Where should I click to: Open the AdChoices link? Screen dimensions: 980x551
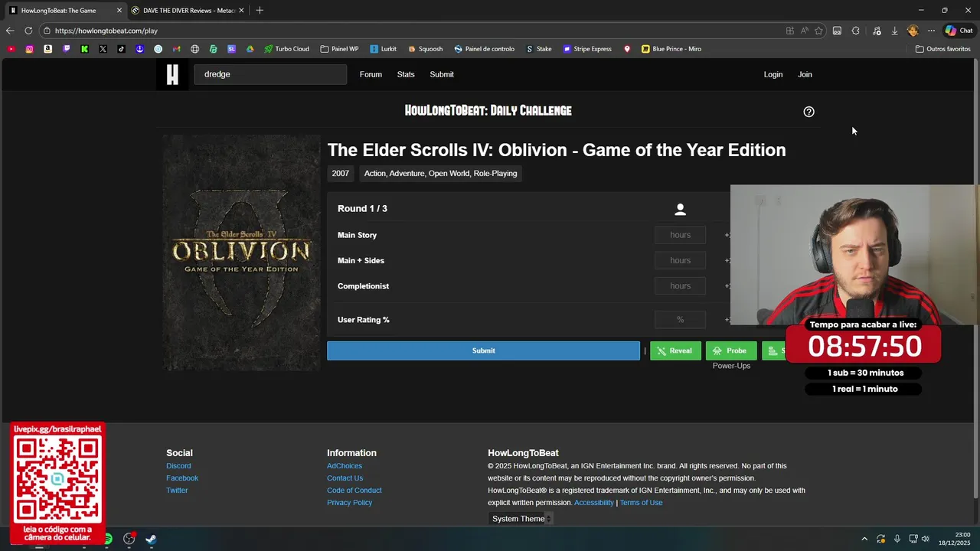click(x=345, y=466)
